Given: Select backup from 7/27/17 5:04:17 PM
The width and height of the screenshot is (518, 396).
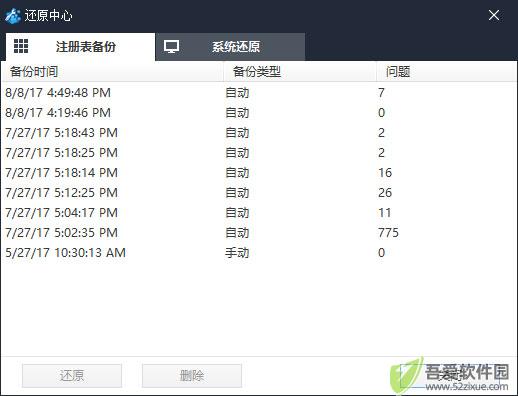Looking at the screenshot, I should pyautogui.click(x=259, y=213).
